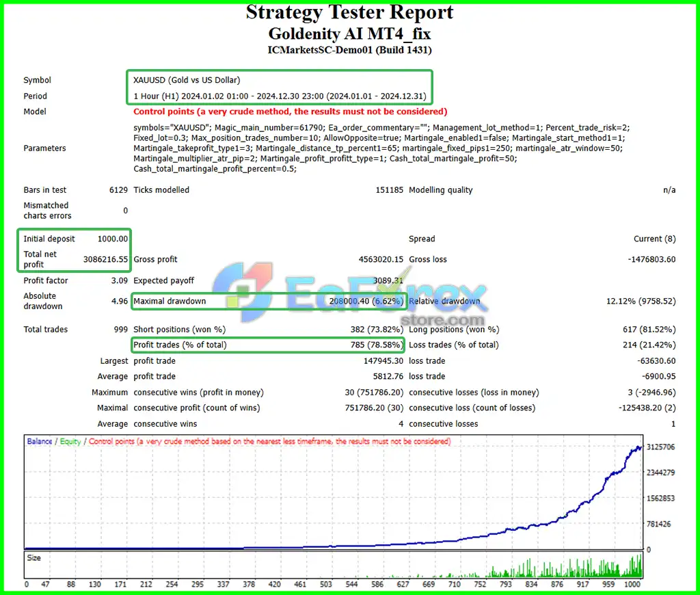Select "XAUUSD (Gold vs US Dollar)" value
Image resolution: width=700 pixels, height=595 pixels.
(187, 80)
